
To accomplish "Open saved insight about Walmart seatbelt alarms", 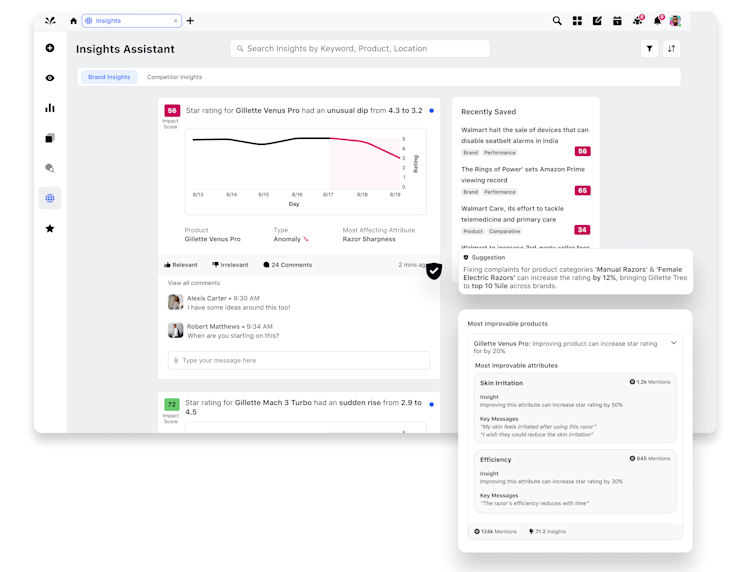I will 525,135.
